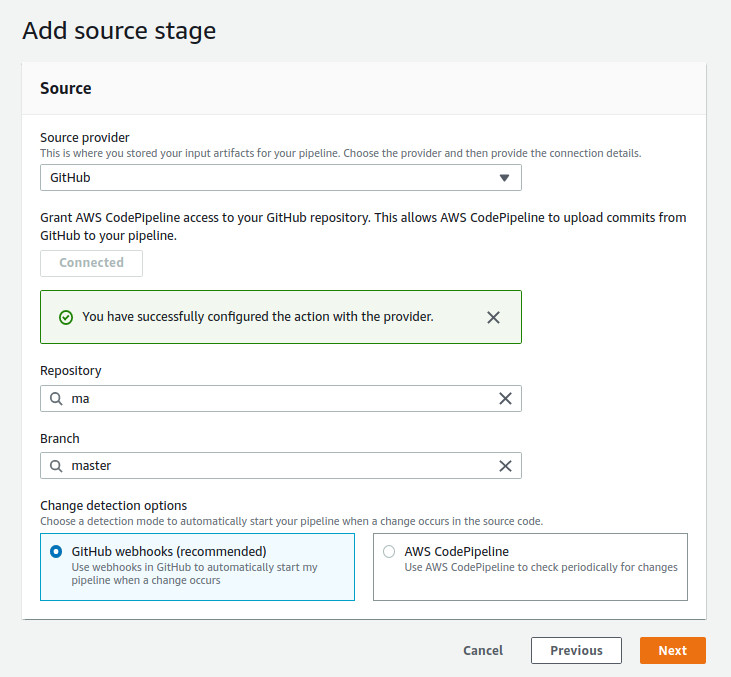Click the Repository search magnifier icon
Image resolution: width=731 pixels, height=677 pixels.
pos(56,399)
